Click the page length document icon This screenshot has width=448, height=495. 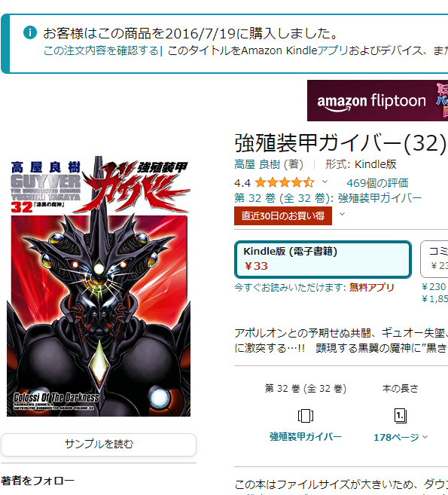pyautogui.click(x=401, y=415)
